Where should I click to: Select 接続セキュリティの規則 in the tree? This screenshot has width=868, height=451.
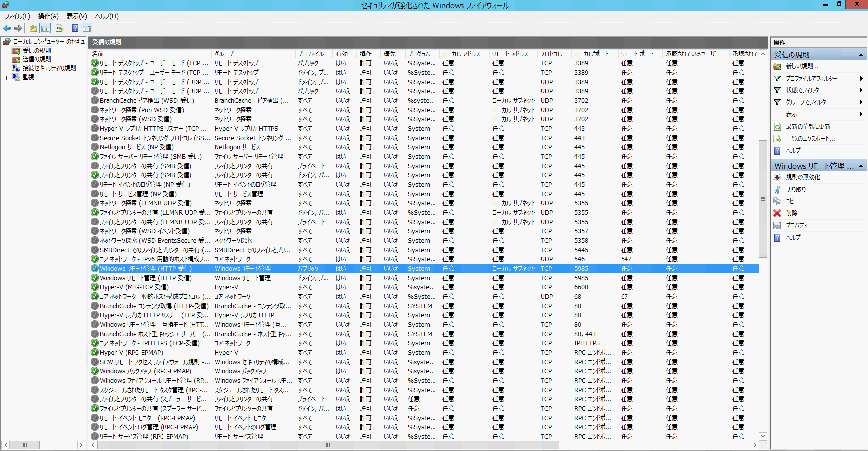[x=49, y=68]
